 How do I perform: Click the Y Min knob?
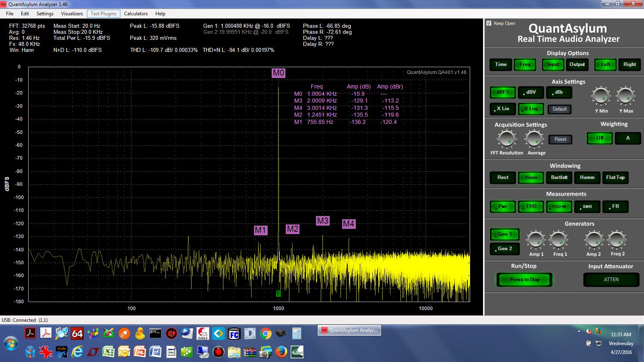[601, 96]
